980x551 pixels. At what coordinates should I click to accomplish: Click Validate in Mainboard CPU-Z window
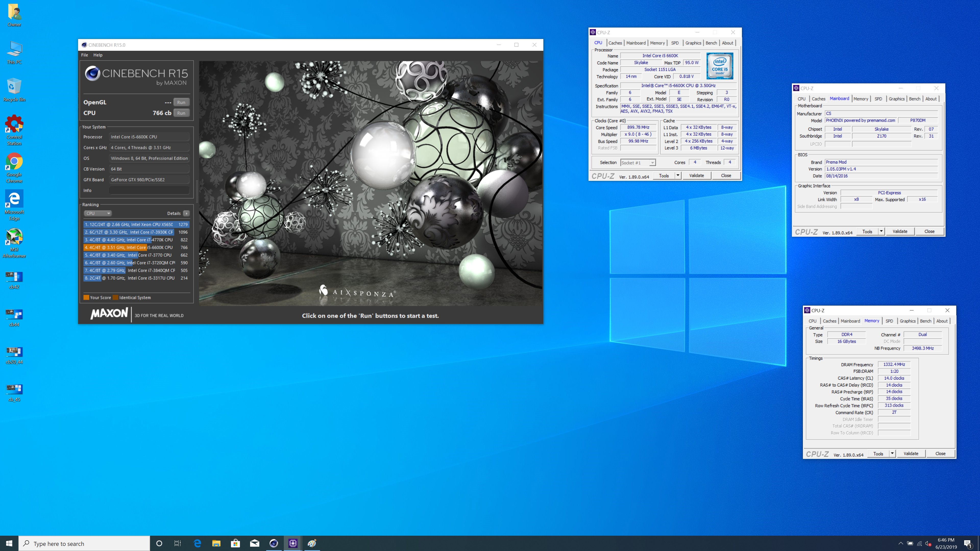click(900, 232)
